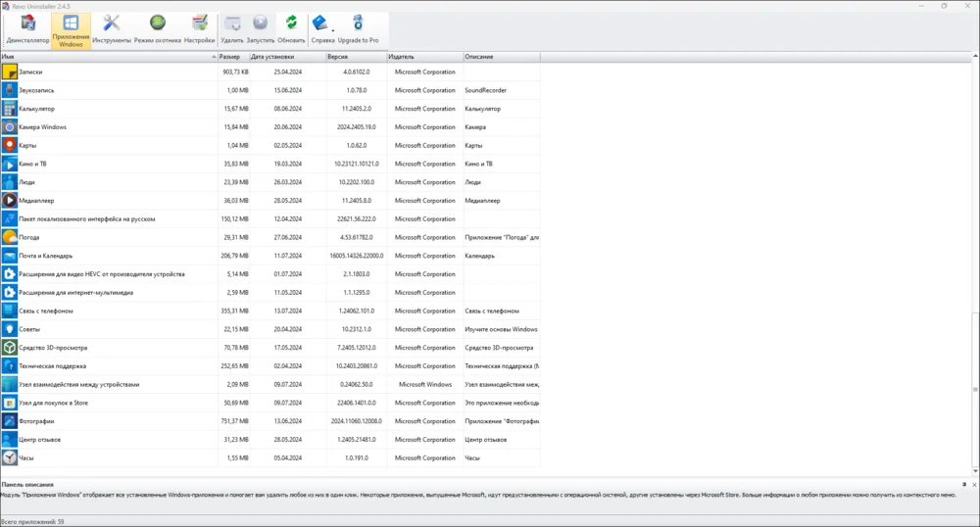Image resolution: width=980 pixels, height=527 pixels.
Task: Click the date cell 13.07.2024
Action: (287, 311)
